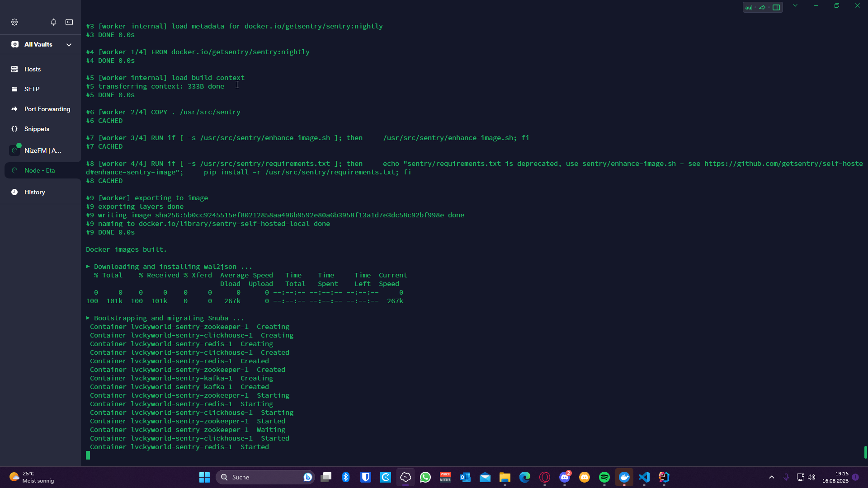The width and height of the screenshot is (868, 488).
Task: Show hidden system tray icons
Action: [x=772, y=477]
